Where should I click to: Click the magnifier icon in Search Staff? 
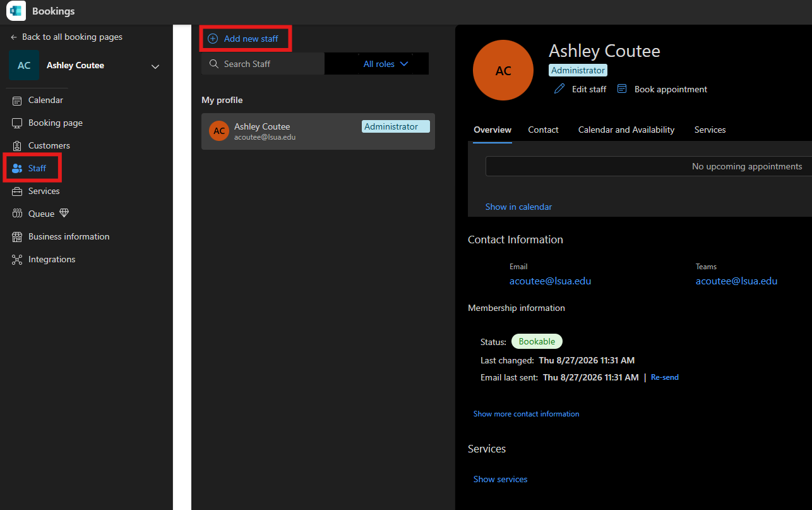pos(214,64)
